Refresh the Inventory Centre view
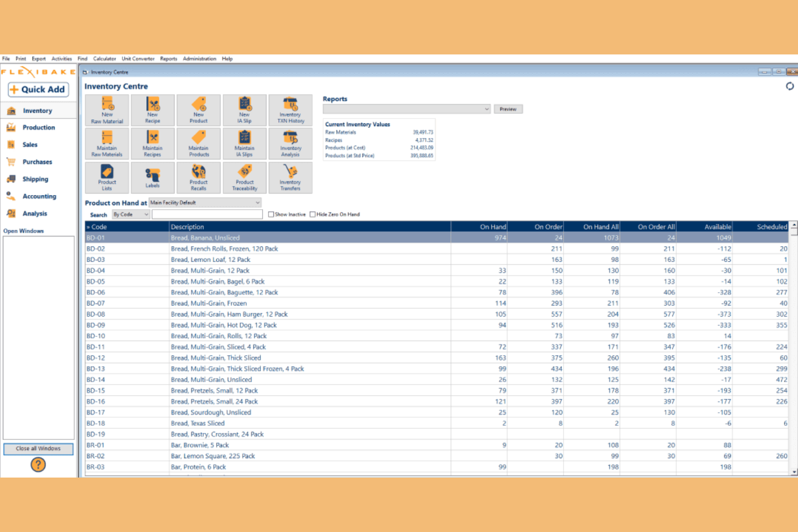The width and height of the screenshot is (798, 532). pyautogui.click(x=789, y=86)
